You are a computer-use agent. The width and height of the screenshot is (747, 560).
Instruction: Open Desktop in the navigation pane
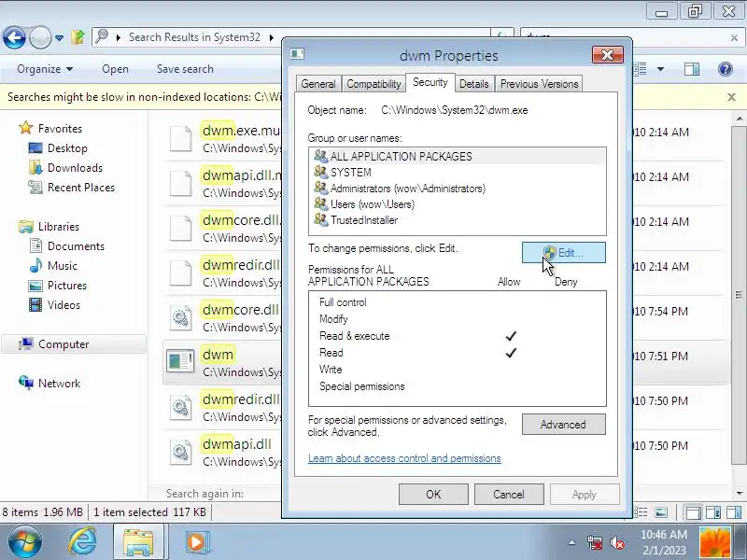(x=67, y=148)
